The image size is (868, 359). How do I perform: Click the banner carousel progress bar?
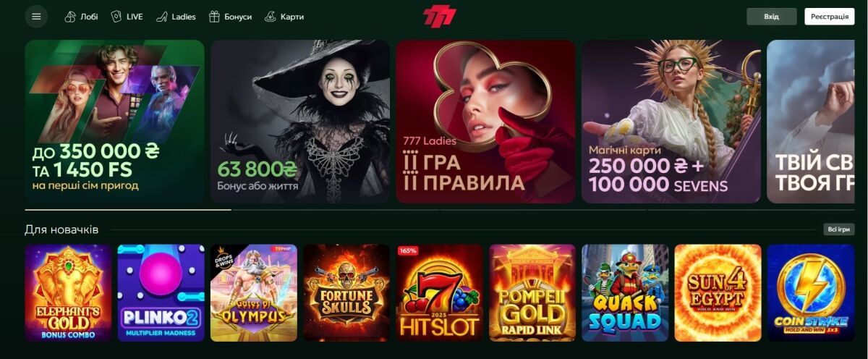pyautogui.click(x=440, y=210)
